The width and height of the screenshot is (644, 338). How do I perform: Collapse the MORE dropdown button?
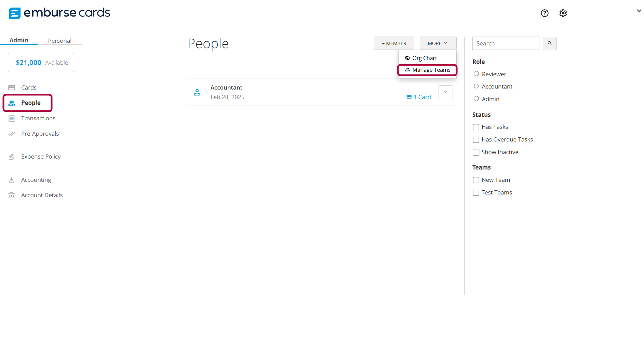click(438, 43)
